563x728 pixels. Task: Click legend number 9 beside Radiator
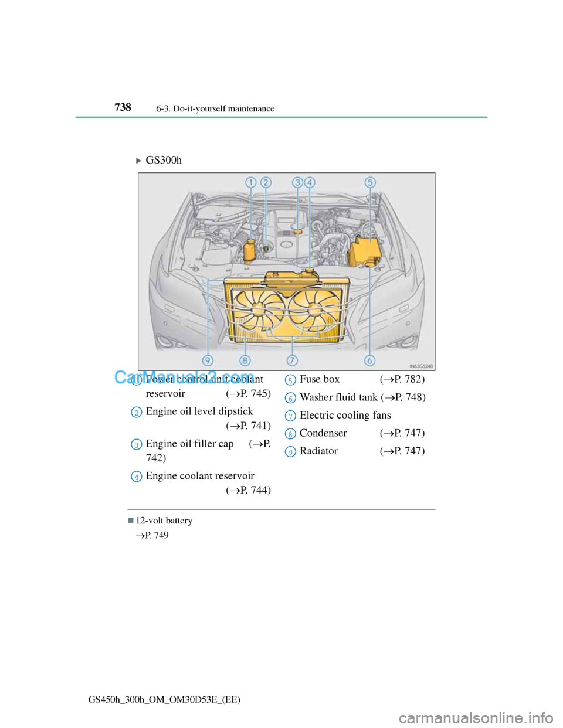click(290, 452)
